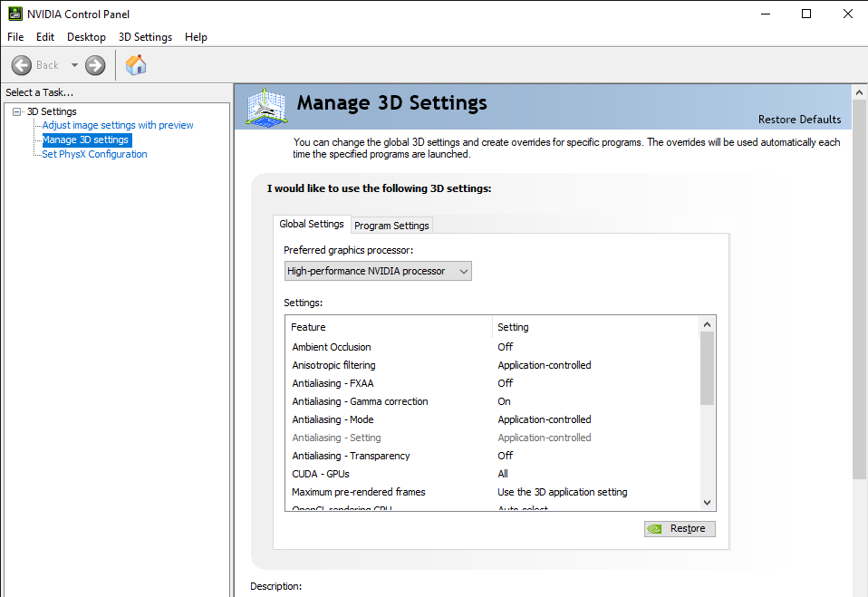This screenshot has height=597, width=868.
Task: Switch to the Program Settings tab
Action: [x=391, y=226]
